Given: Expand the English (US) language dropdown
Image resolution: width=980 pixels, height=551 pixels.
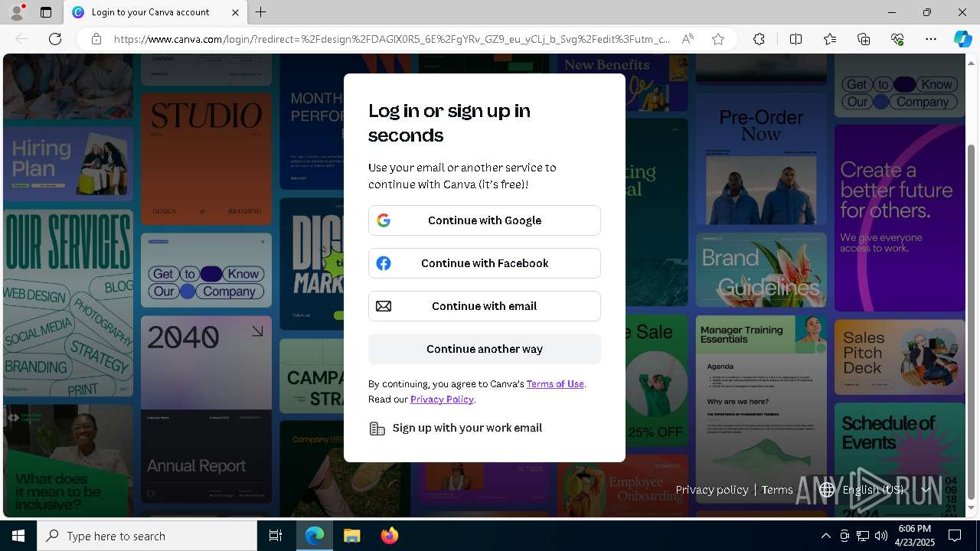Looking at the screenshot, I should click(874, 490).
